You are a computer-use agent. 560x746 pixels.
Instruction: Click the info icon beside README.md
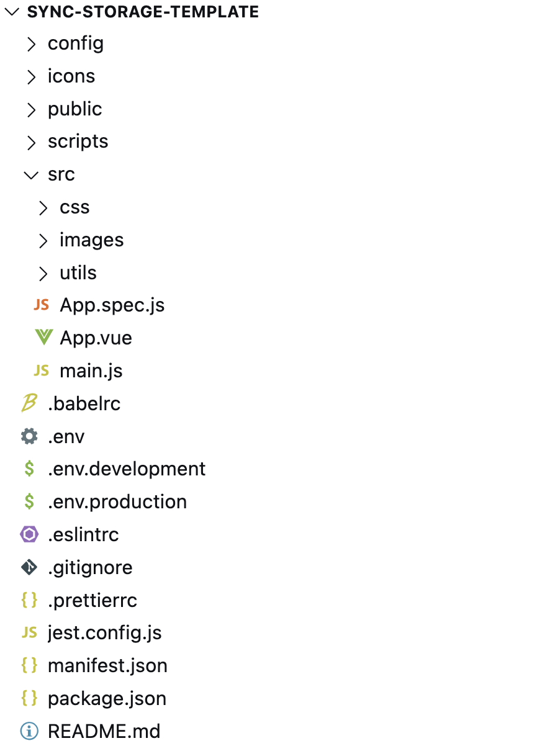click(29, 731)
